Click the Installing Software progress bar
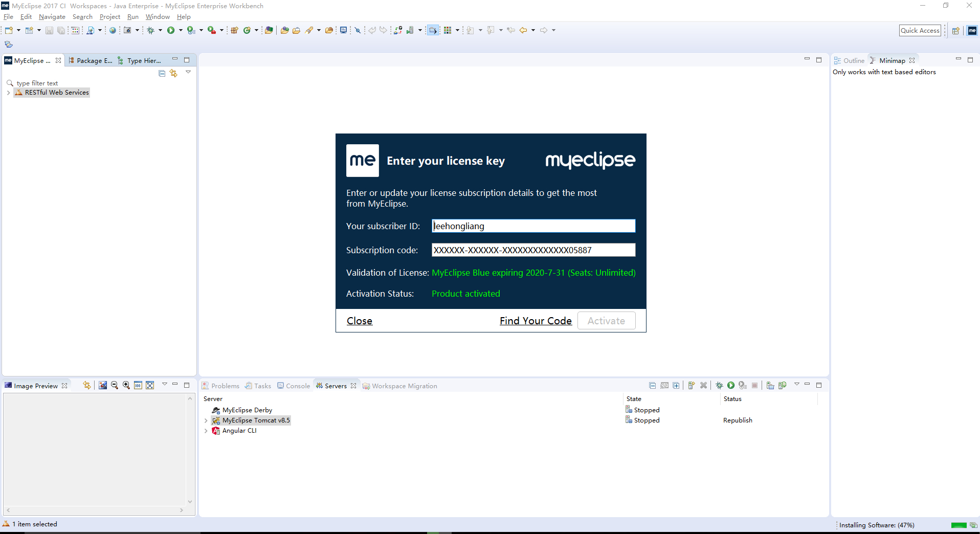 pos(959,525)
